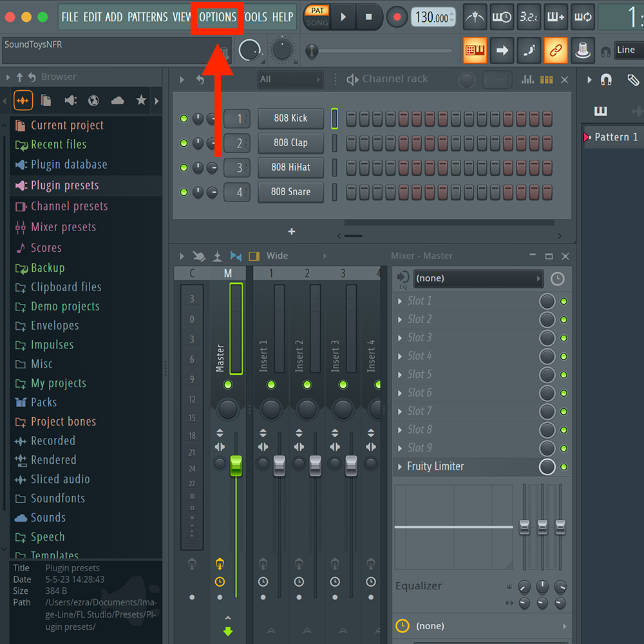Image resolution: width=644 pixels, height=644 pixels.
Task: Open the ADD menu
Action: (x=114, y=17)
